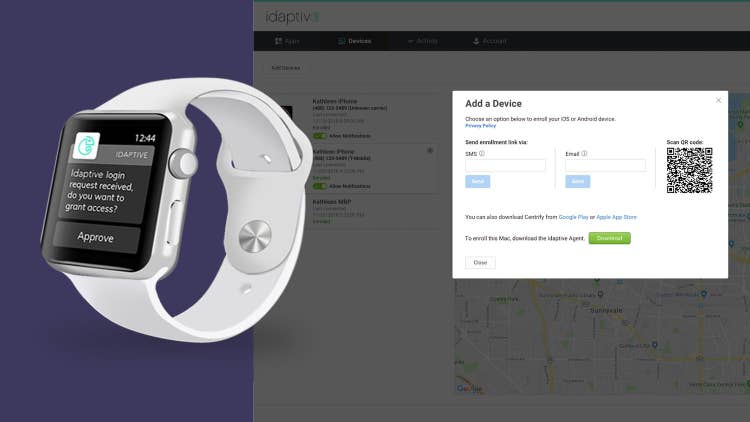Toggle Allow Notifications for first Kathleen iPhone
750x422 pixels.
coord(319,136)
